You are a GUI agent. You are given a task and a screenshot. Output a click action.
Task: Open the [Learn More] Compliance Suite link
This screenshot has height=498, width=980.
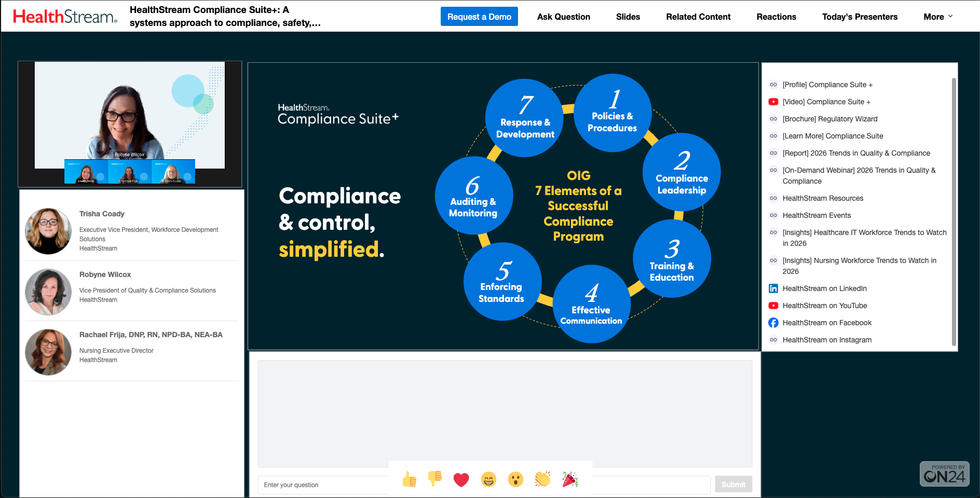tap(833, 136)
